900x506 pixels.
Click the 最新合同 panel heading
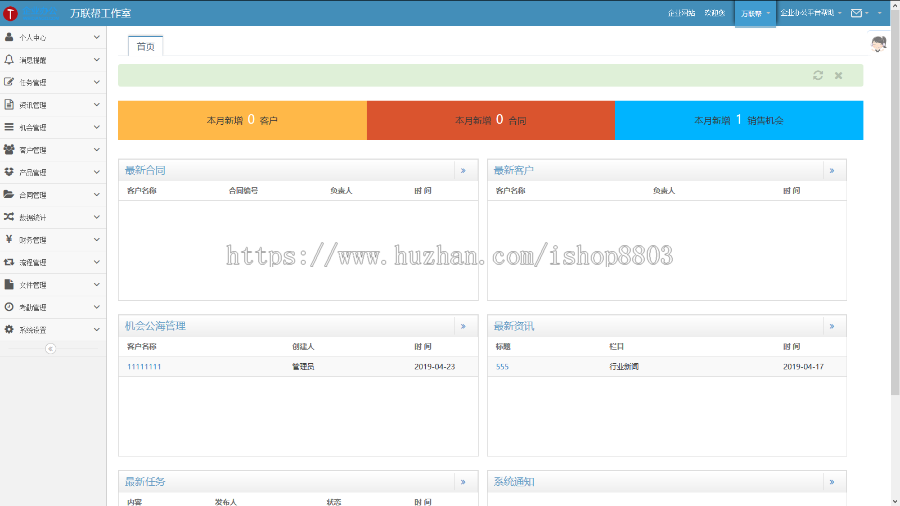[145, 170]
